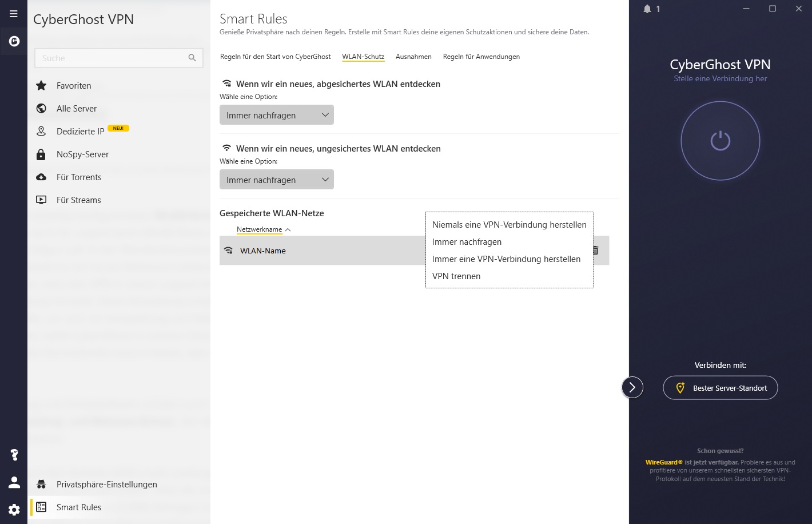The image size is (812, 524).
Task: Click the Suche search field
Action: (x=119, y=58)
